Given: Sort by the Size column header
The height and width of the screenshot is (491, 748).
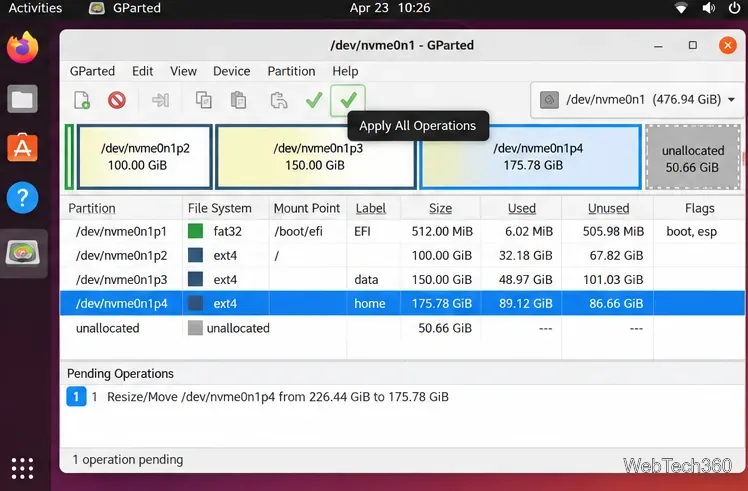Looking at the screenshot, I should [440, 209].
